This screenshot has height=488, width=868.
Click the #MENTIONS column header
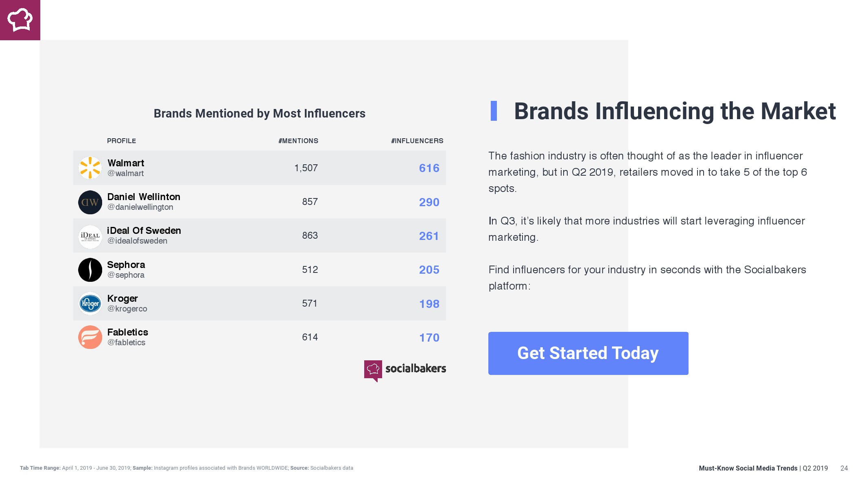pyautogui.click(x=298, y=141)
